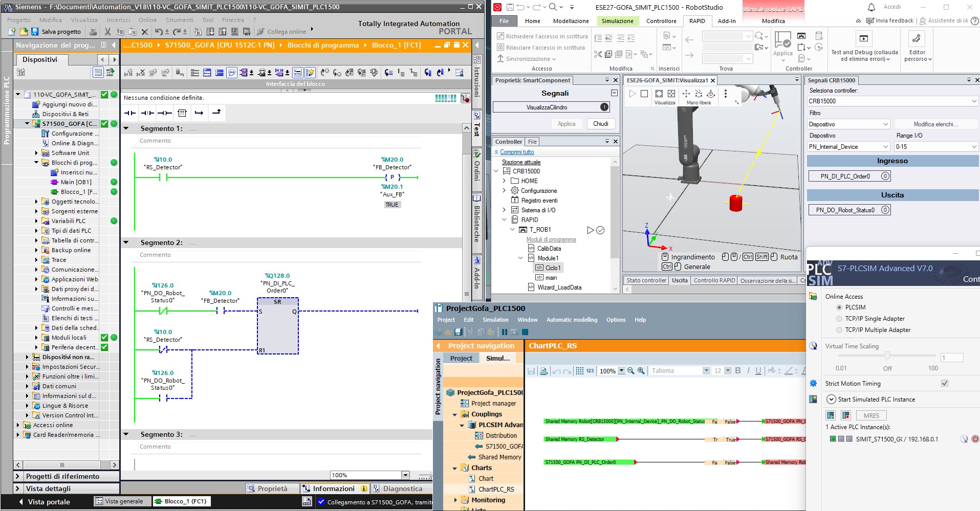Click the stop simulation square in SIMIT toolbar
The image size is (980, 511).
(x=525, y=332)
